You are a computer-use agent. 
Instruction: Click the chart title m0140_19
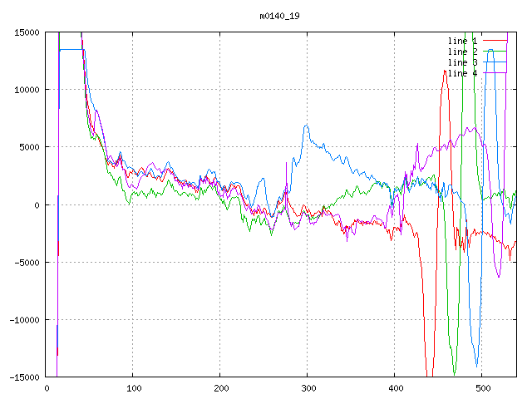[x=279, y=16]
